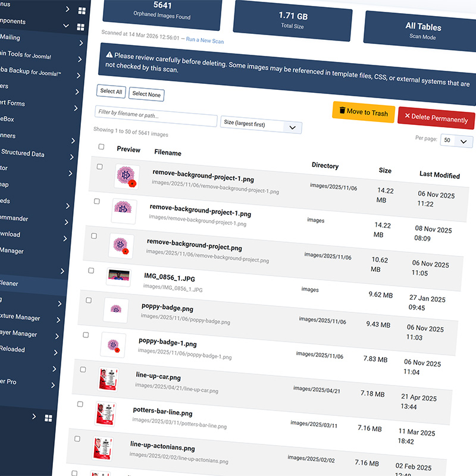Click the trash can icon on Move to Trash
476x476 pixels.
coord(342,111)
